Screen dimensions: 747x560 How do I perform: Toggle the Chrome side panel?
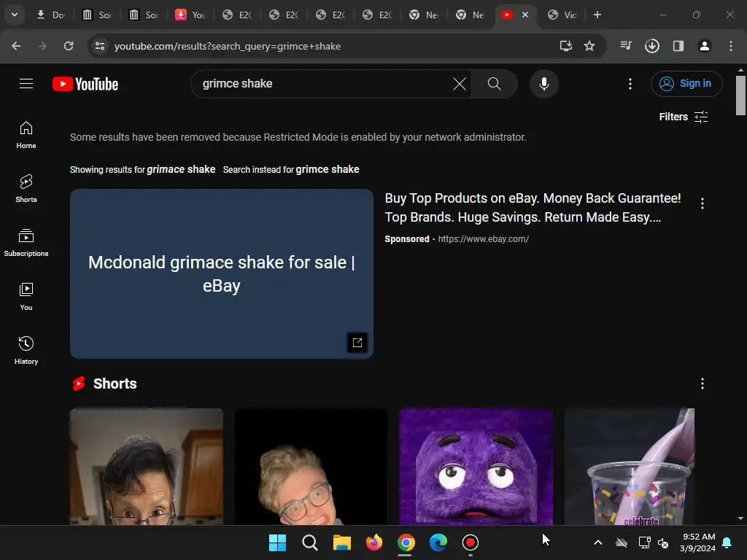tap(678, 46)
